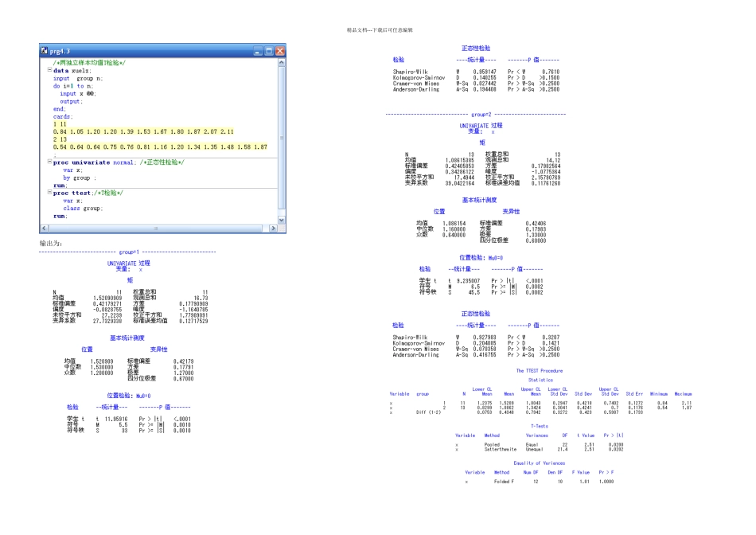This screenshot has height=535, width=756.
Task: Click the 'end;' code line
Action: tap(60, 109)
